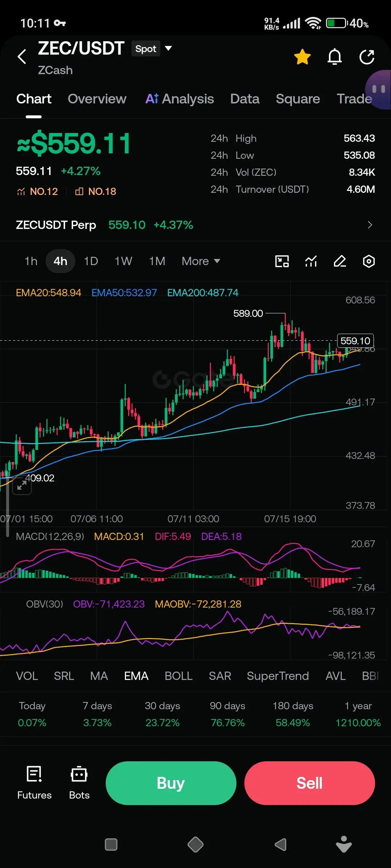Viewport: 391px width, 868px height.
Task: Open chart settings hexagon icon
Action: 369,261
